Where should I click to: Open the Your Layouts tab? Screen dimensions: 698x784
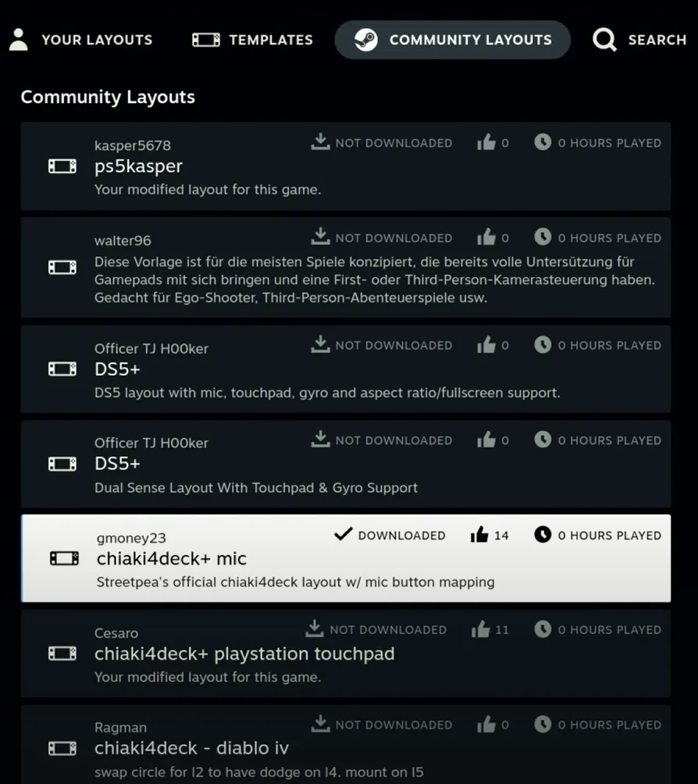pos(80,40)
